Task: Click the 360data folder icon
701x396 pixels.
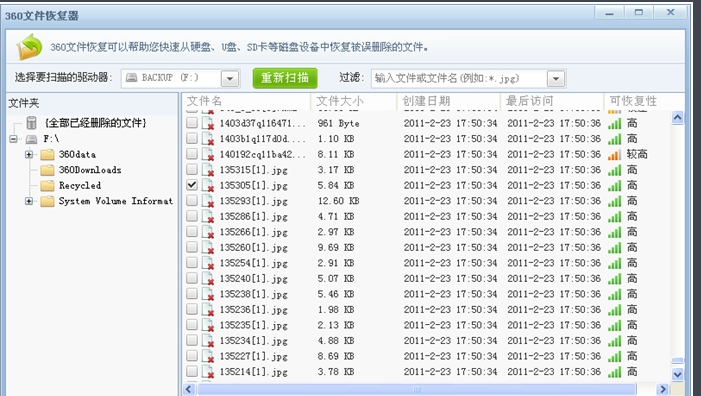Action: coord(47,155)
